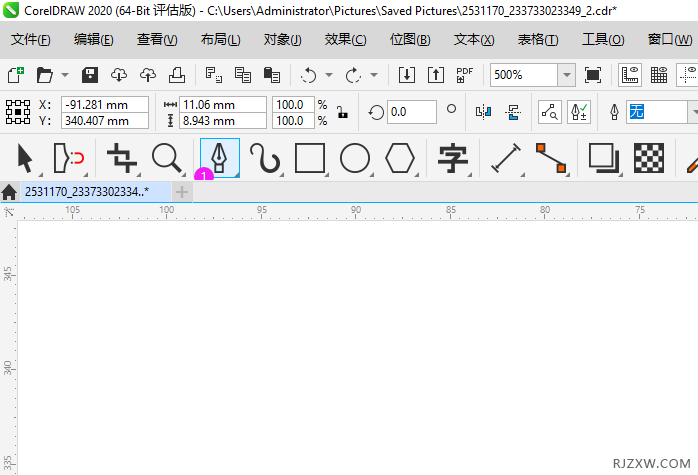Click the rotation angle field
Image resolution: width=698 pixels, height=475 pixels.
coord(411,112)
